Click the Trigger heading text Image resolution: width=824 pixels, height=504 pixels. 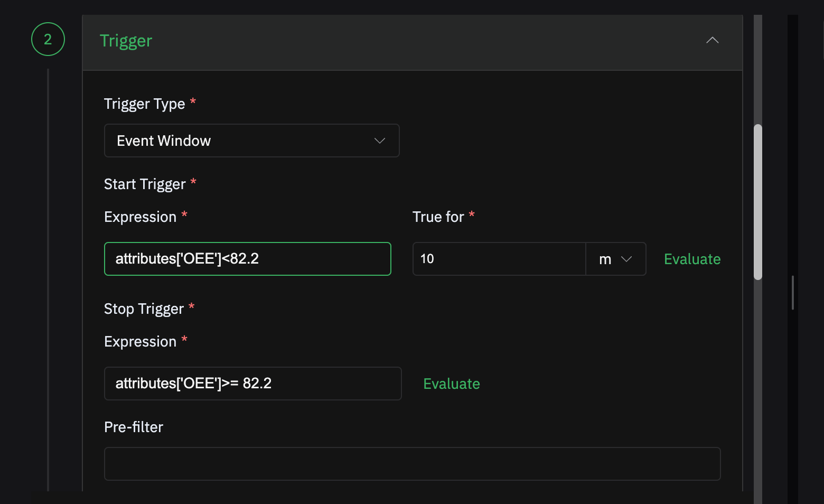click(126, 41)
